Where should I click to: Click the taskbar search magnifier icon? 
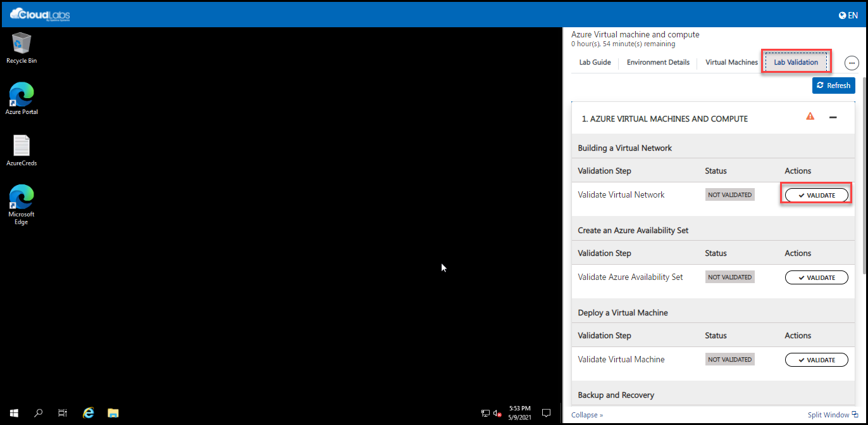(x=38, y=412)
